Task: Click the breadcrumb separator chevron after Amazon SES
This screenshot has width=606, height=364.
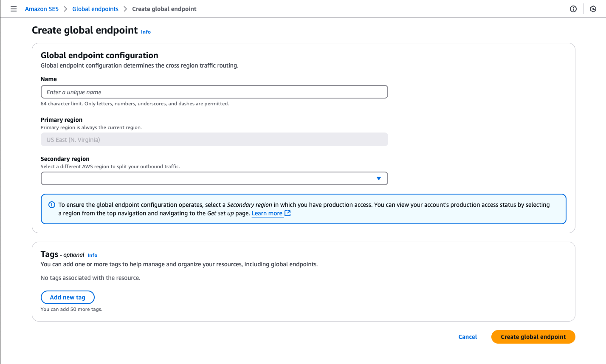Action: point(66,8)
